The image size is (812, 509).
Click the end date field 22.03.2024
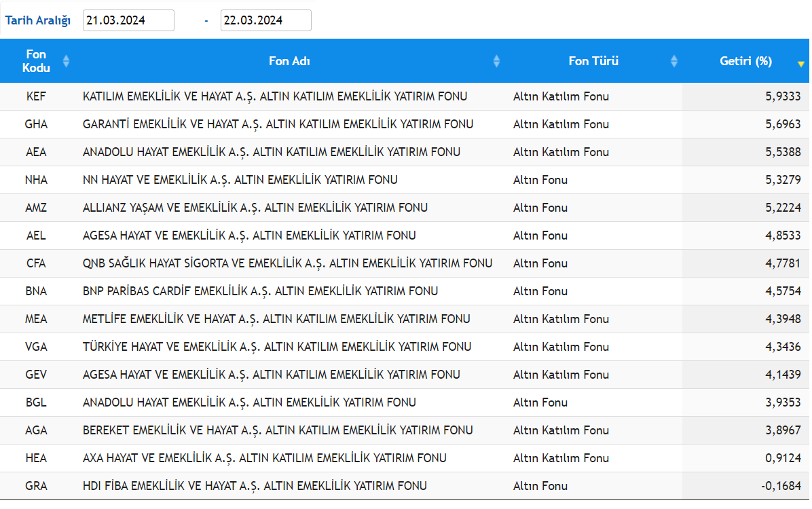click(x=265, y=21)
